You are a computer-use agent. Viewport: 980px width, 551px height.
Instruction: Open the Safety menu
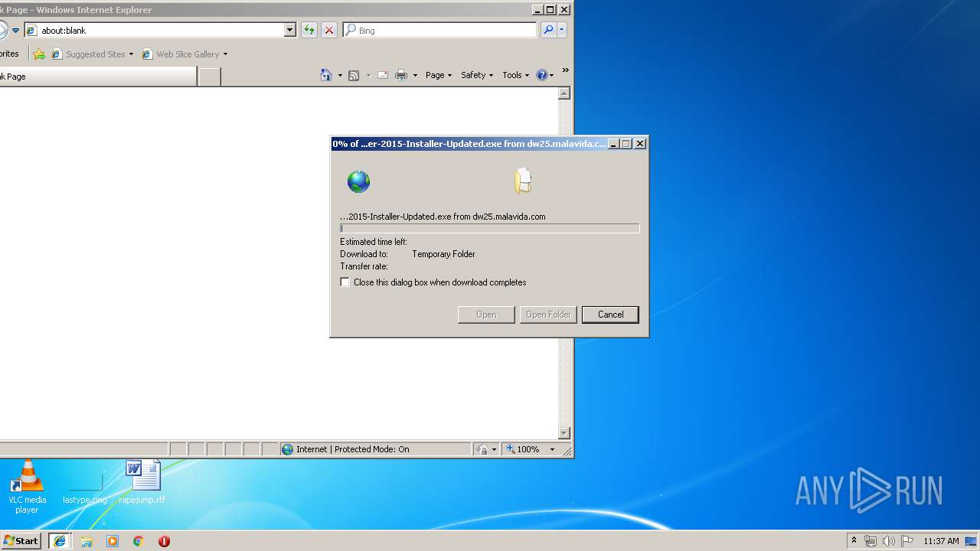click(x=477, y=75)
